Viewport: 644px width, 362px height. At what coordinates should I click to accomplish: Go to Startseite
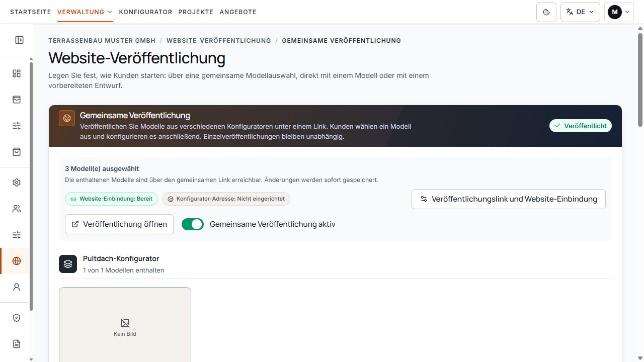30,12
